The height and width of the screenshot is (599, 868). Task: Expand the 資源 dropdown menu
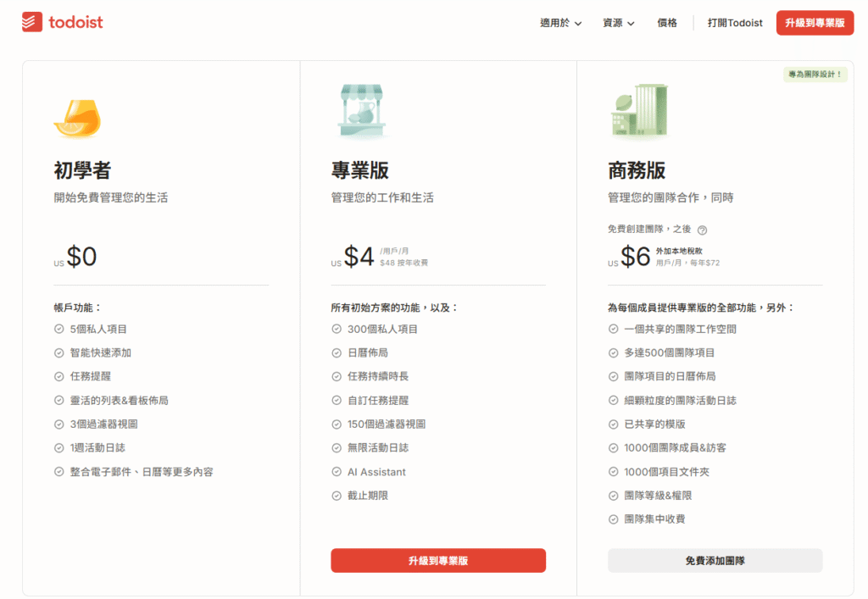click(x=618, y=23)
